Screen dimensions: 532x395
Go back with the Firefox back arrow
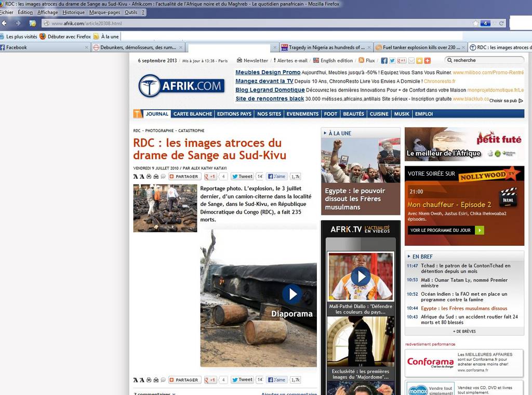point(4,23)
